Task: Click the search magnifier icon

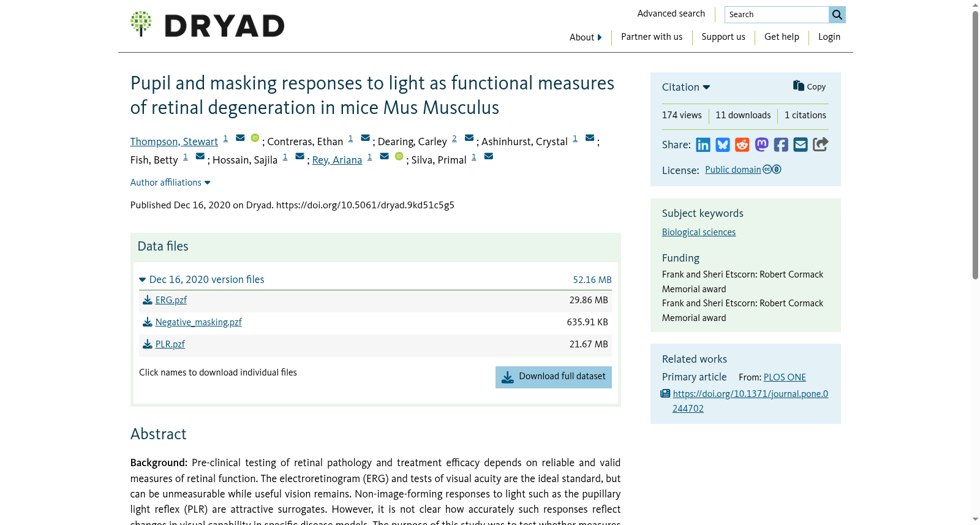Action: point(837,15)
